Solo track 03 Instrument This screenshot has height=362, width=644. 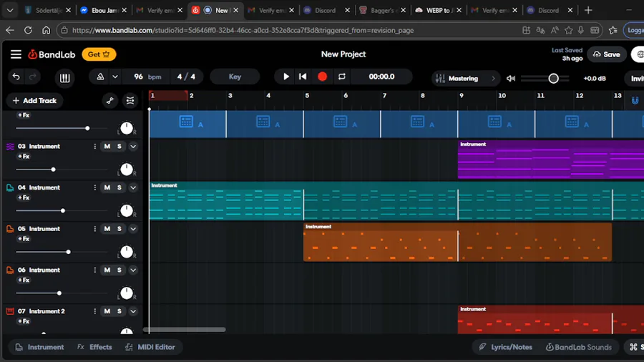119,147
